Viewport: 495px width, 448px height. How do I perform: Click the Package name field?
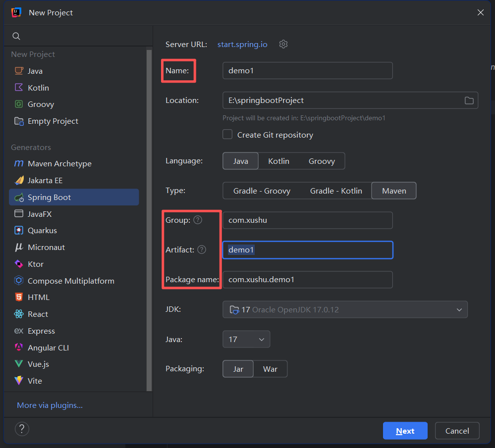coord(308,280)
